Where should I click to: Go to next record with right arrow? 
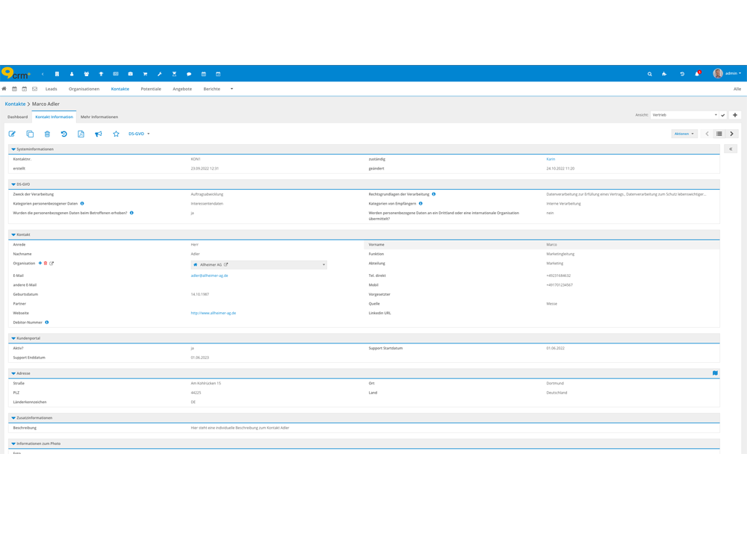(x=732, y=134)
